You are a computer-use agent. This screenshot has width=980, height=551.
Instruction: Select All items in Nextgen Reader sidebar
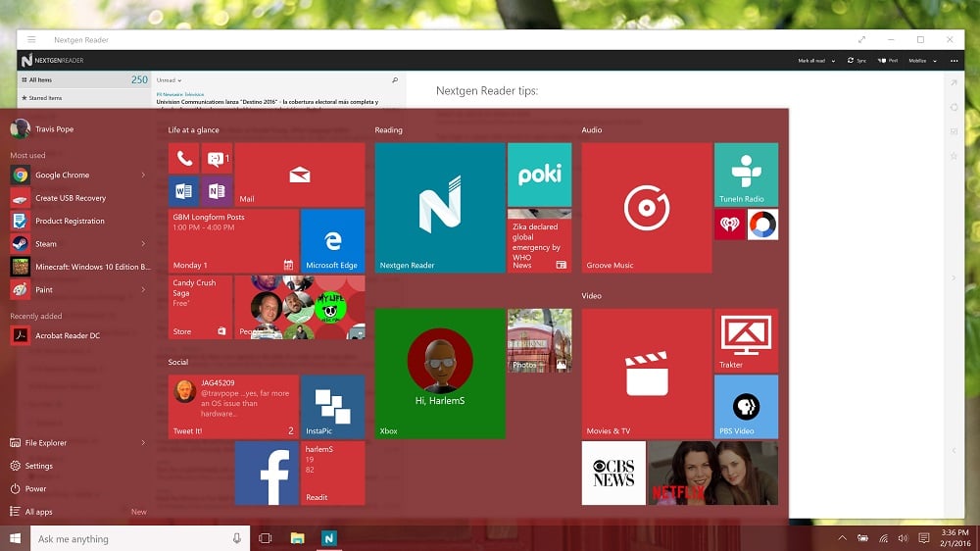pos(84,79)
